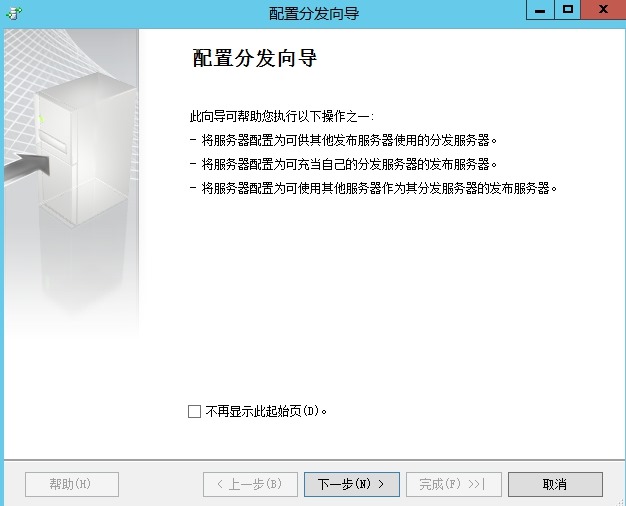Maximize the wizard window
Screen dimensions: 626x506
pos(568,10)
